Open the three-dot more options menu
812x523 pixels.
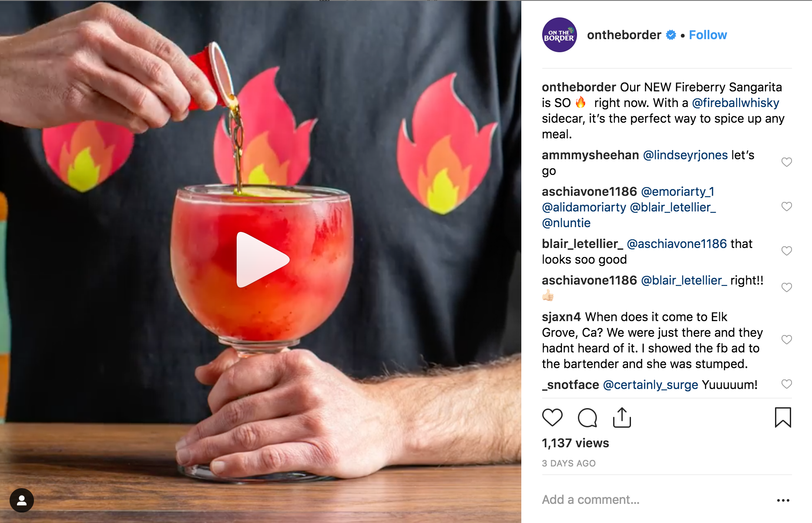tap(783, 500)
